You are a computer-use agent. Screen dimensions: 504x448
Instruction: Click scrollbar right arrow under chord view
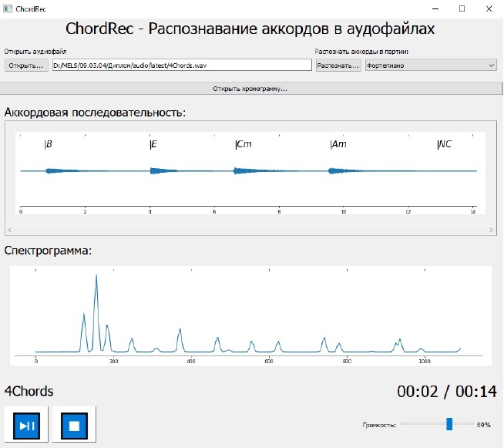click(x=492, y=230)
